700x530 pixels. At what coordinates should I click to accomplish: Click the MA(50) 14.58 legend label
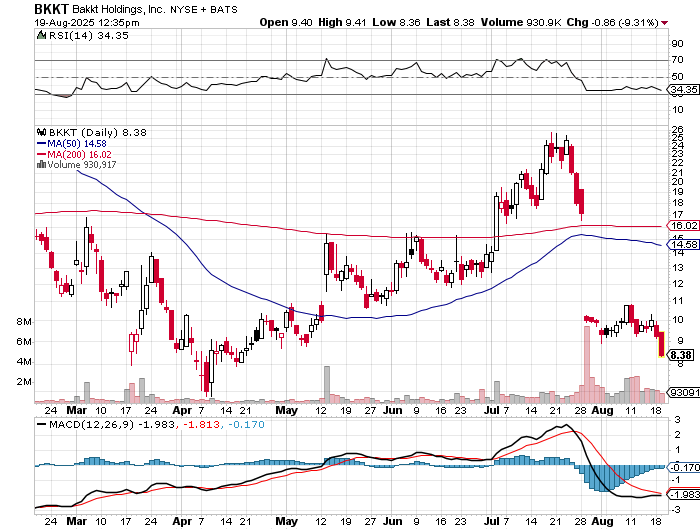[77, 144]
